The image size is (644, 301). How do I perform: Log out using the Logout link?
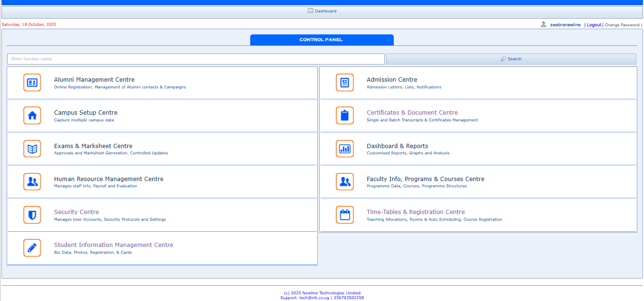[x=594, y=25]
